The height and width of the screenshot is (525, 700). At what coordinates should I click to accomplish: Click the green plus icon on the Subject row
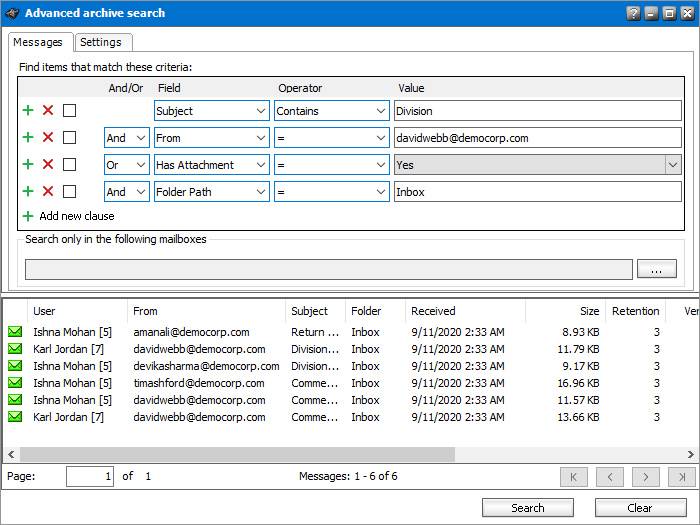coord(28,111)
